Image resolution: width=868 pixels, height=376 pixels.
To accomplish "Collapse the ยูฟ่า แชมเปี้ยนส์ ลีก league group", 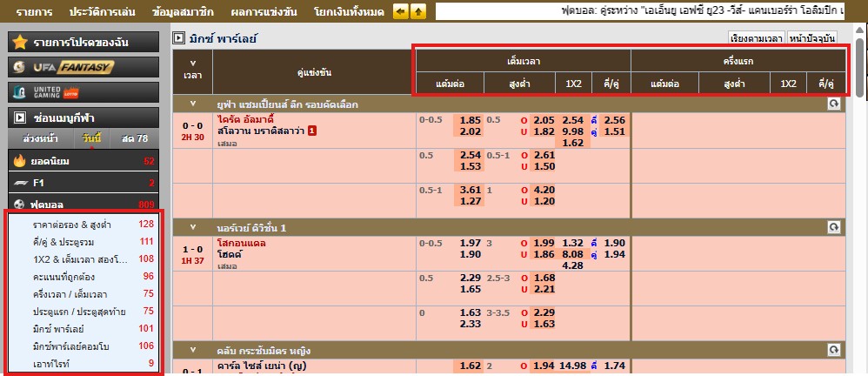I will point(192,104).
